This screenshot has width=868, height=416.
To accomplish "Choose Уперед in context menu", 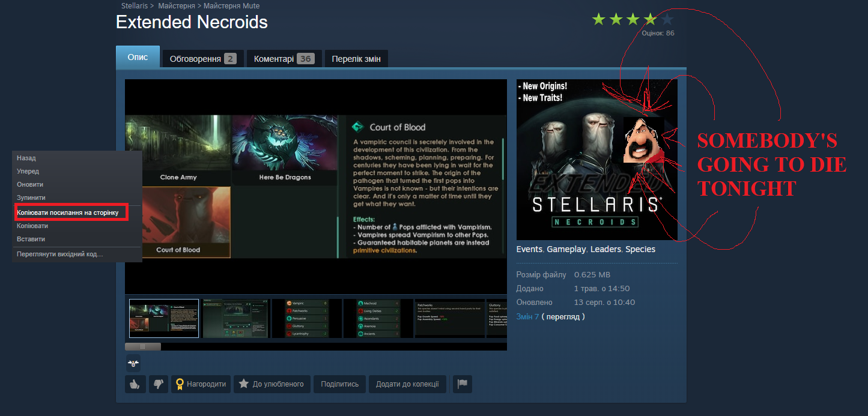I will [x=77, y=171].
